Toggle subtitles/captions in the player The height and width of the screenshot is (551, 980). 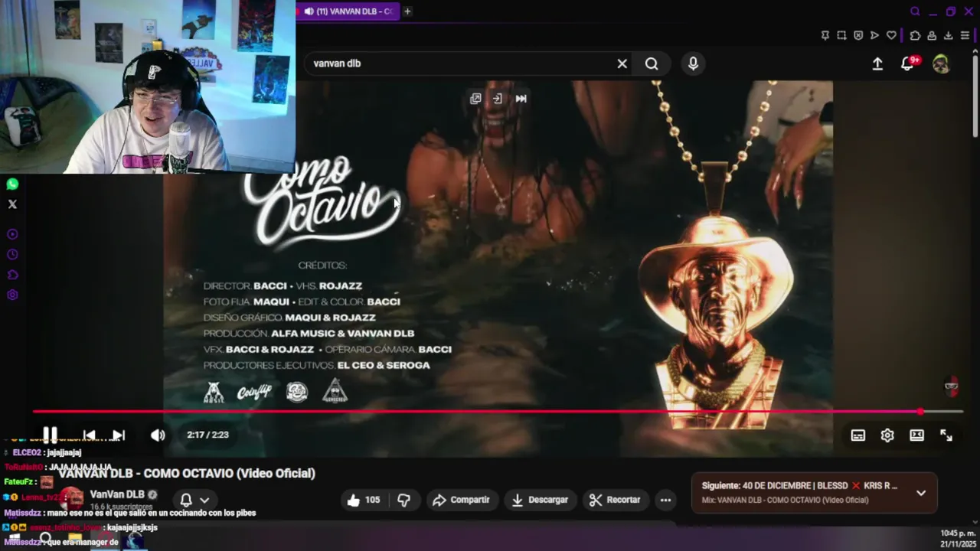[x=858, y=435]
